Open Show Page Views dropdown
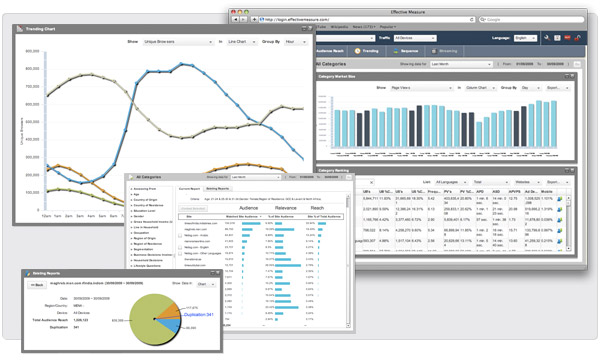 coord(421,88)
